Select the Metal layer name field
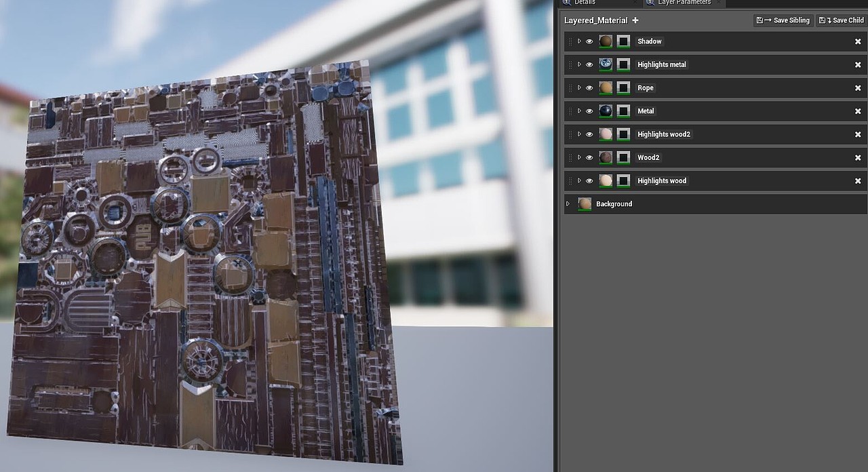The image size is (868, 472). [646, 111]
